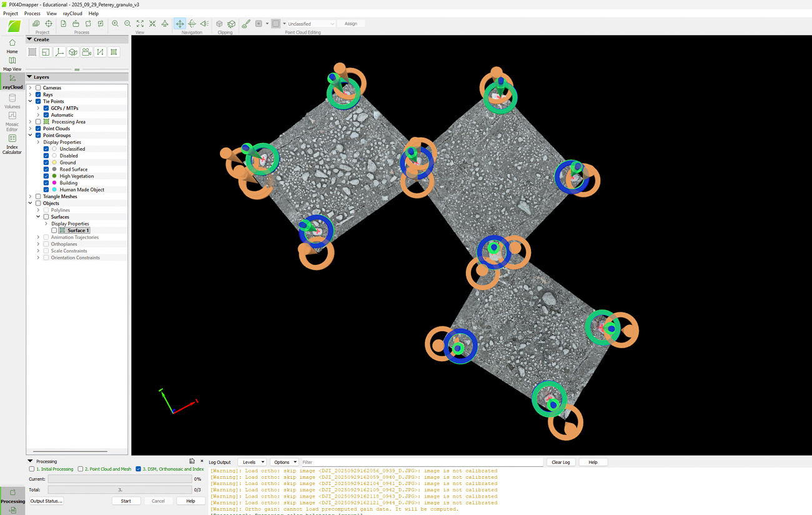Open the Index Calculator view
The width and height of the screenshot is (812, 515).
(x=12, y=144)
